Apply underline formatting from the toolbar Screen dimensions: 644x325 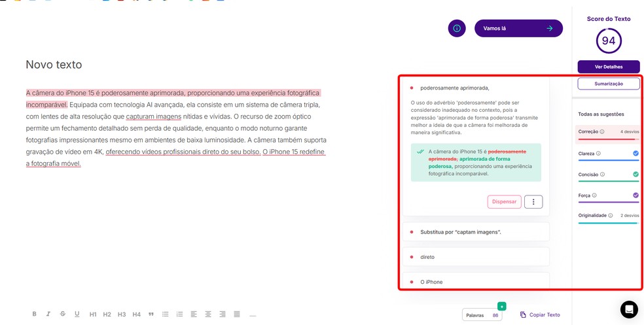pos(77,314)
